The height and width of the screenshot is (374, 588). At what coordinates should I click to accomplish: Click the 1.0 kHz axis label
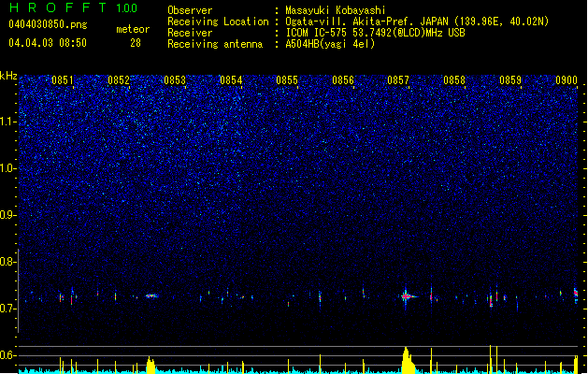coord(8,168)
